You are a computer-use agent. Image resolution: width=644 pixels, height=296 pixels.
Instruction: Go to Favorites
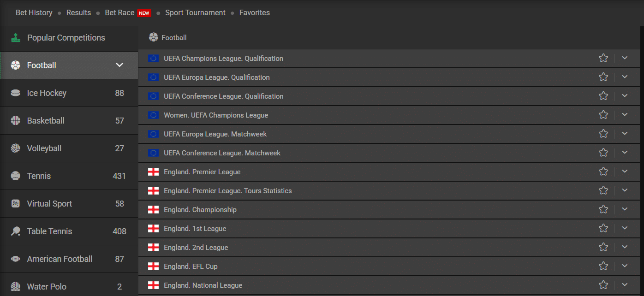254,12
